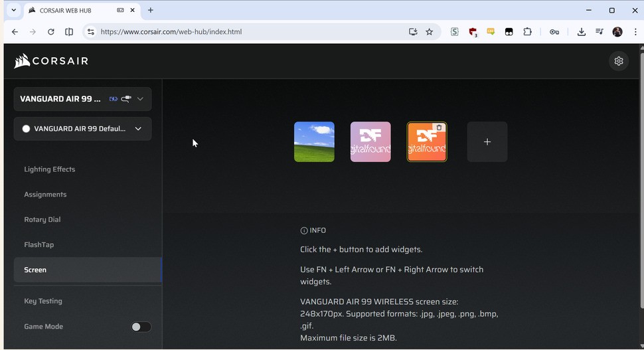The width and height of the screenshot is (644, 350).
Task: Select the green hill landscape widget
Action: pyautogui.click(x=314, y=141)
